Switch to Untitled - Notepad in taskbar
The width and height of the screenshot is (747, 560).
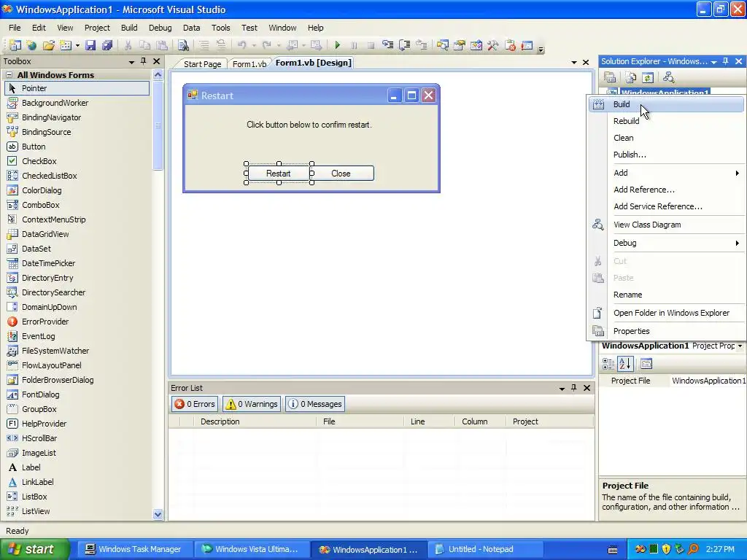tap(485, 549)
